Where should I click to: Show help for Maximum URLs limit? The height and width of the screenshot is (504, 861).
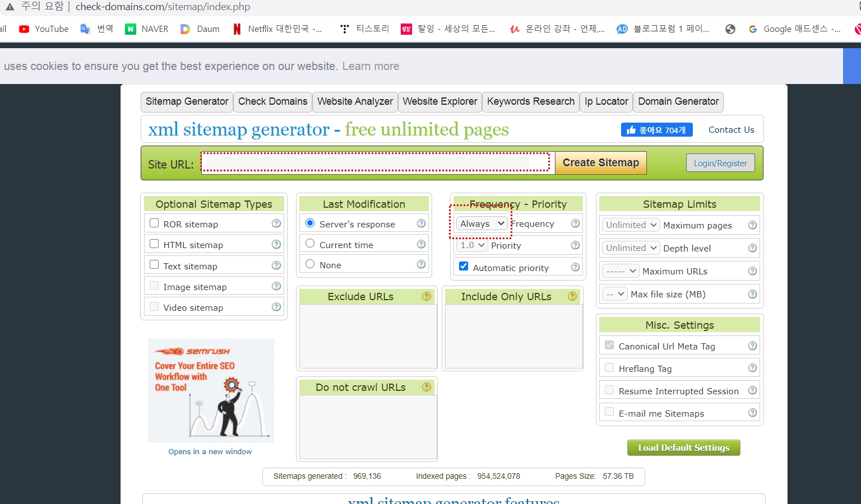click(753, 271)
